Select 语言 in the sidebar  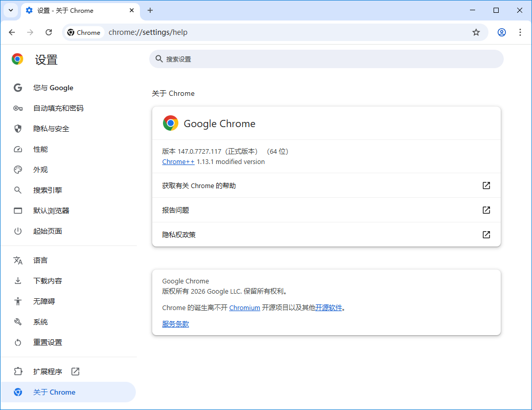[x=68, y=260]
